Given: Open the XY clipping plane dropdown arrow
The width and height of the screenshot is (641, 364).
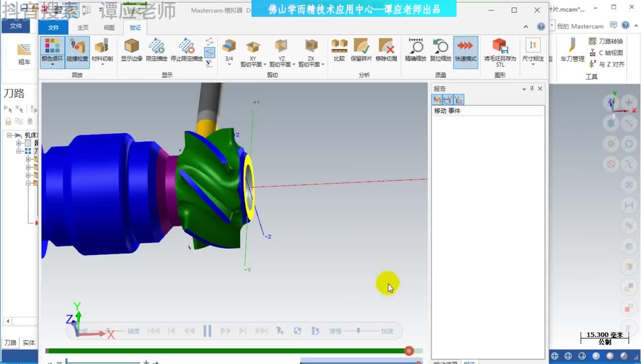Looking at the screenshot, I should [265, 65].
